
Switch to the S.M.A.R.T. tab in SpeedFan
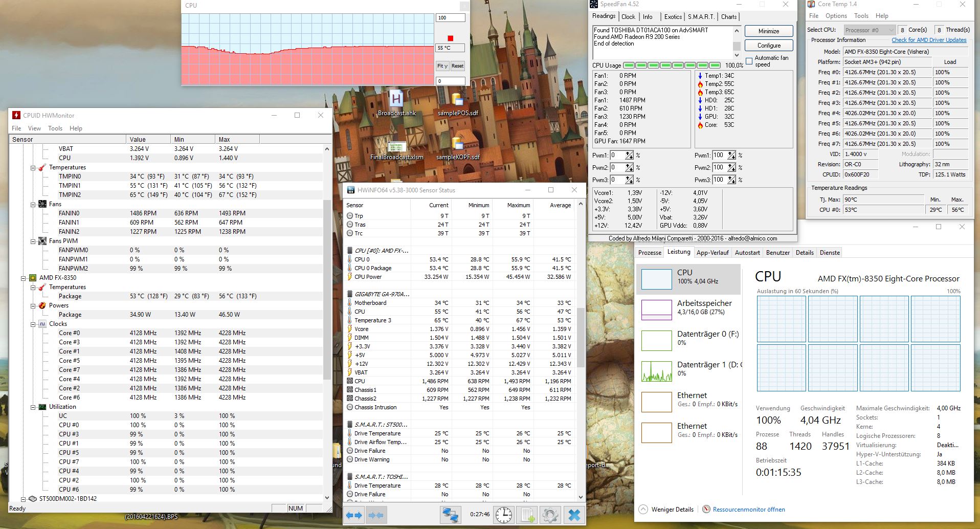tap(701, 17)
